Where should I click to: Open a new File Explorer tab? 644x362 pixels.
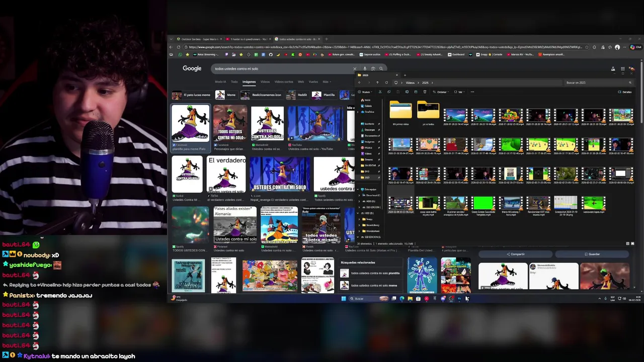[405, 75]
